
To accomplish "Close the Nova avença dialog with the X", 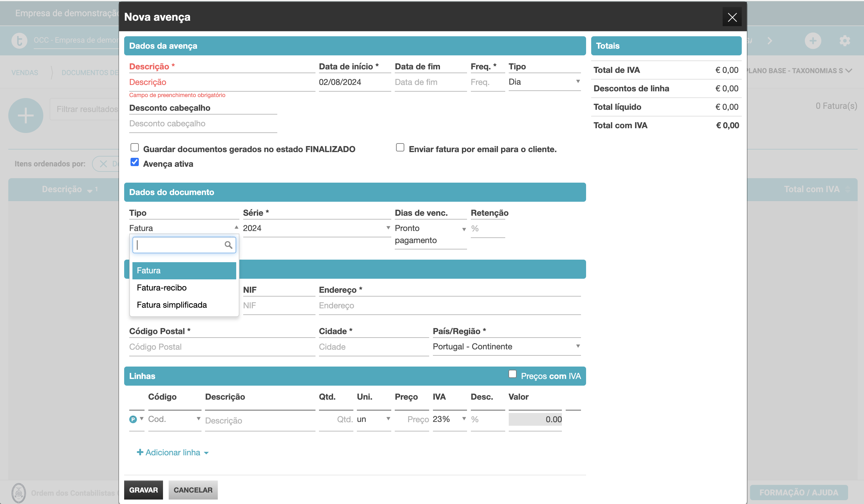I will (x=732, y=17).
